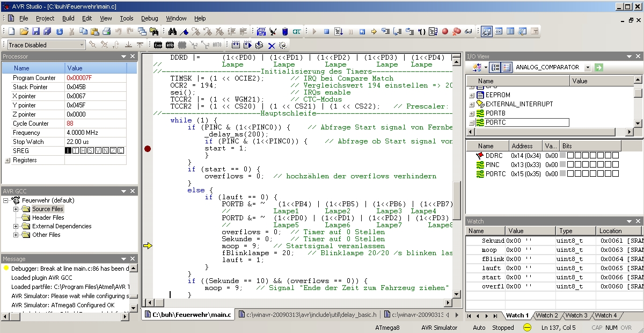The width and height of the screenshot is (644, 333).
Task: Open the Debug menu
Action: tap(150, 18)
